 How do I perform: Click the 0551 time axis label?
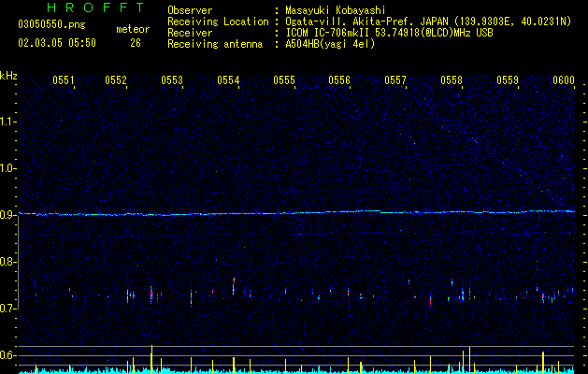coord(63,80)
